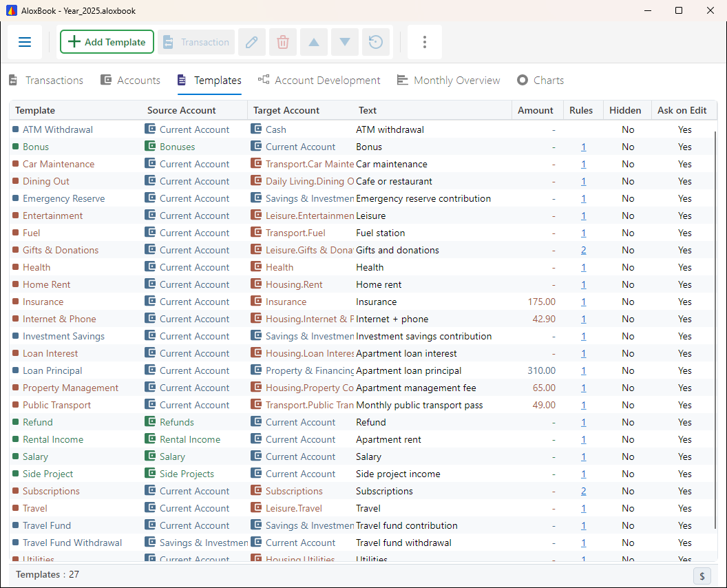
Task: Click the 'Monthly public transport pass' text
Action: pos(419,406)
